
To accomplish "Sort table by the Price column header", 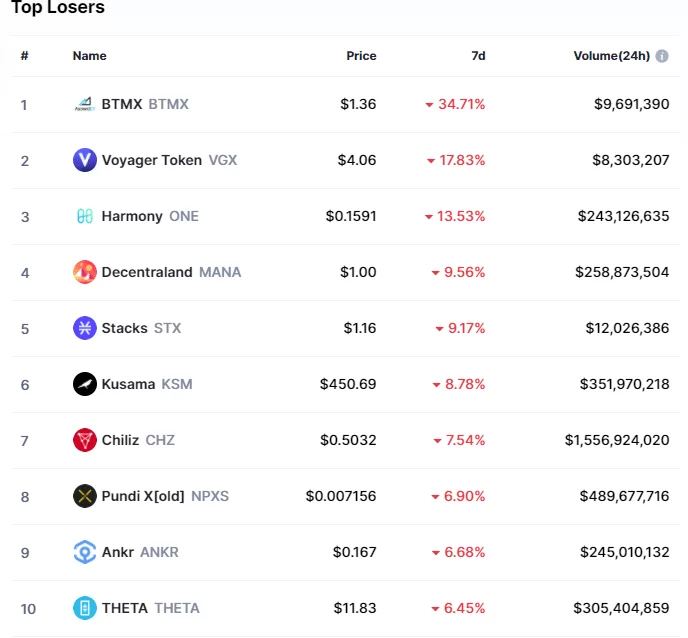I will click(361, 56).
